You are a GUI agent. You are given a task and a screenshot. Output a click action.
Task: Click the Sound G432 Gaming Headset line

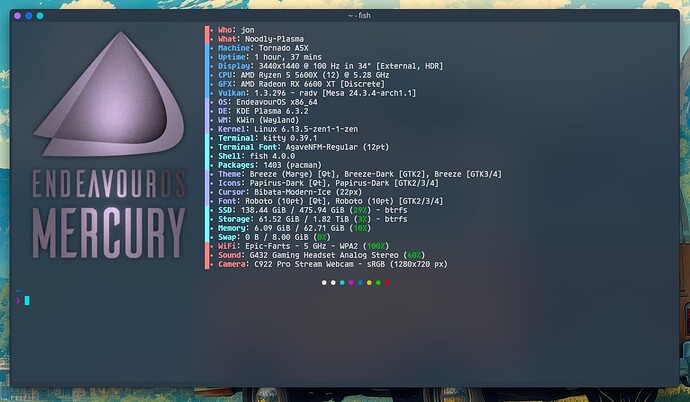(322, 256)
